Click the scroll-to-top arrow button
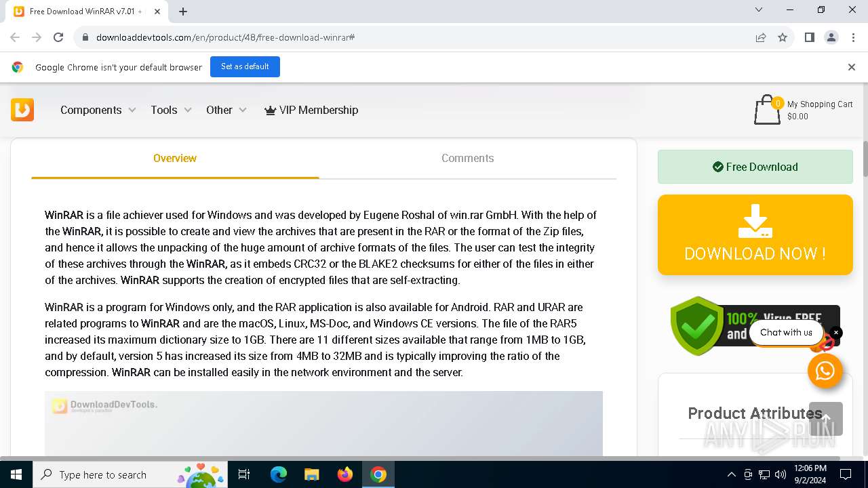The width and height of the screenshot is (868, 488). coord(826,419)
